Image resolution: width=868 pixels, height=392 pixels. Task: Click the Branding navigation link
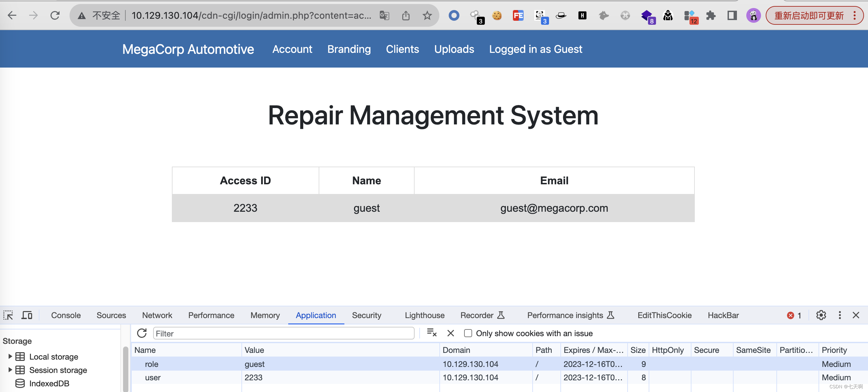[349, 49]
